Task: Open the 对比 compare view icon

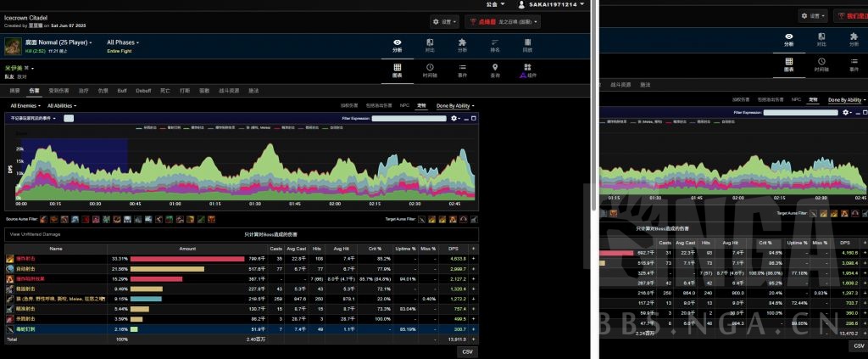Action: pos(430,44)
